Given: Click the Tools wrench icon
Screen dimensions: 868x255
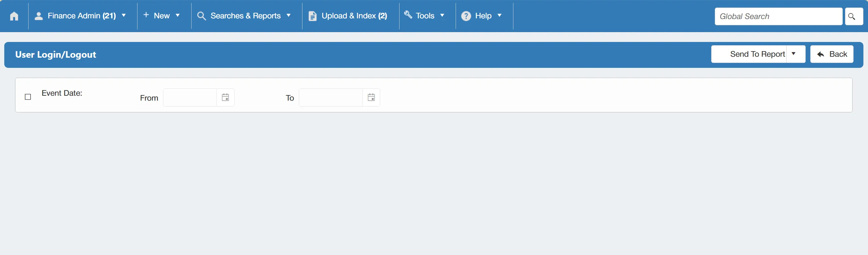Looking at the screenshot, I should tap(408, 14).
